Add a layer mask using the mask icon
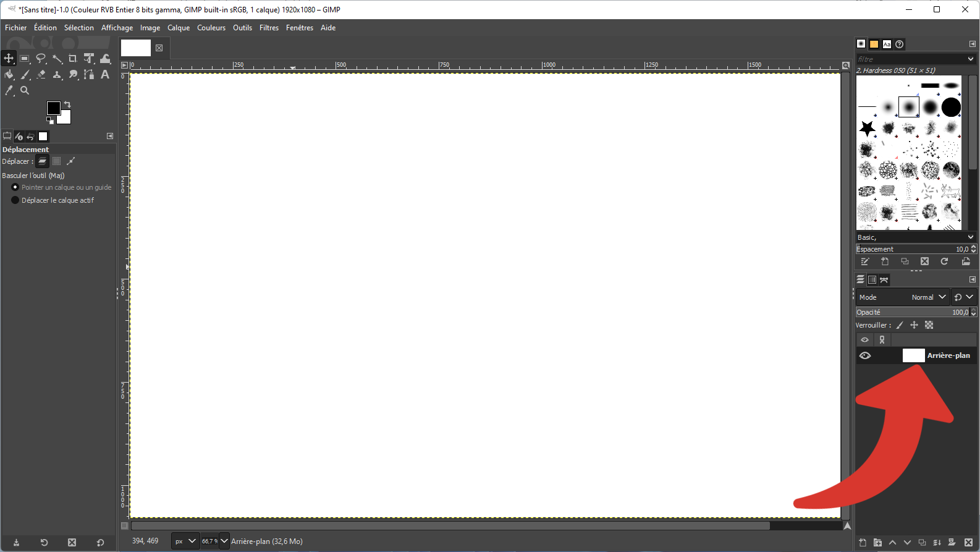980x552 pixels. click(x=952, y=543)
